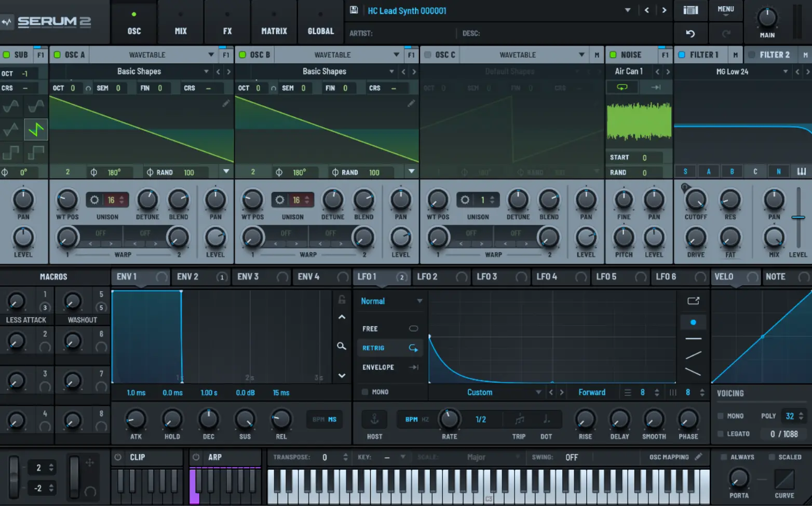This screenshot has height=506, width=812.
Task: Enable MONO in the LFO 1 panel
Action: point(364,392)
